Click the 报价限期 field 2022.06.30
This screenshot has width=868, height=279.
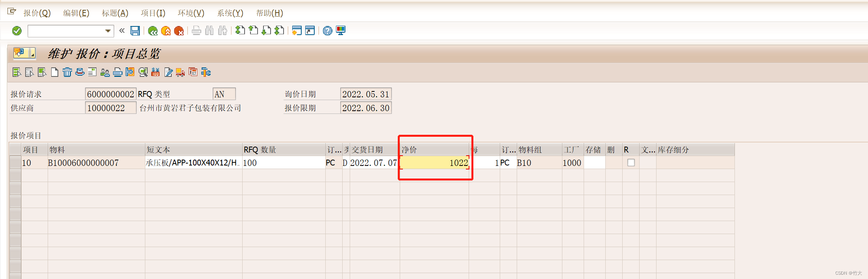tap(366, 108)
